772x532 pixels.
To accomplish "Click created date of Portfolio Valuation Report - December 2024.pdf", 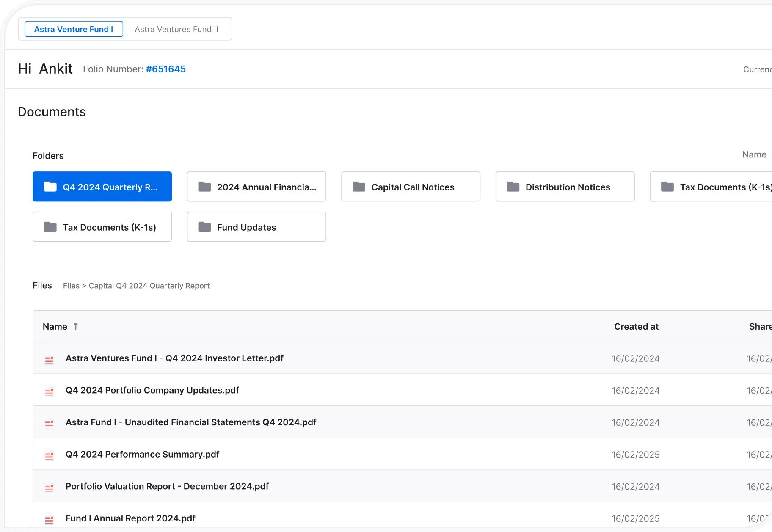I will click(x=635, y=487).
